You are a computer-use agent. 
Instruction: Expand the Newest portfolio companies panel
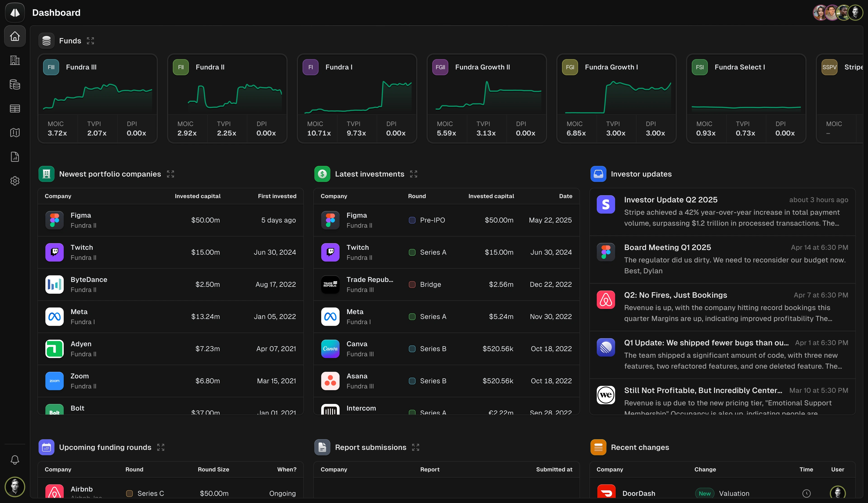[170, 174]
